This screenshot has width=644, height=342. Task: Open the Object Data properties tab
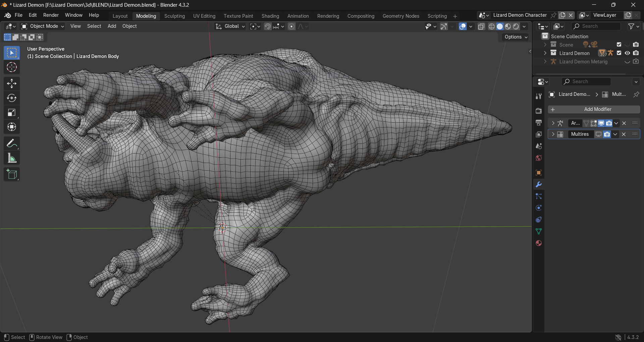pos(539,231)
